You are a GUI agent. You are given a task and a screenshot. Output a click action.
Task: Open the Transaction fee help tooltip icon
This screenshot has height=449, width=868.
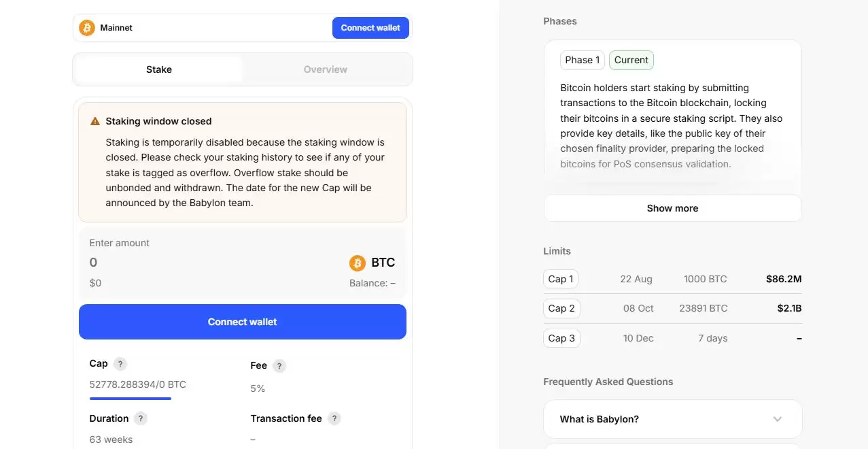(x=334, y=418)
